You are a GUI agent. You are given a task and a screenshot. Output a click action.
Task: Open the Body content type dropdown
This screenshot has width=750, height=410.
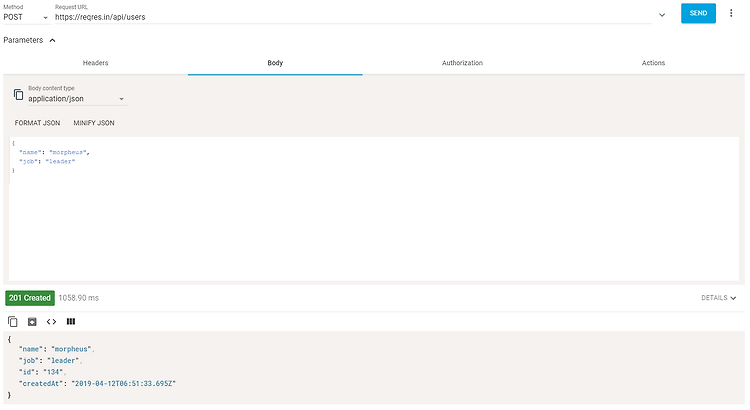(77, 99)
